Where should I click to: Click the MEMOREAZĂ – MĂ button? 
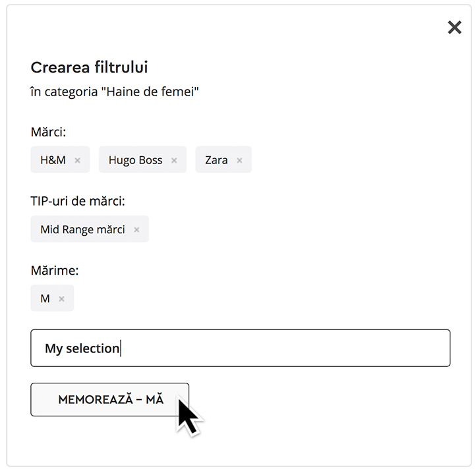110,400
